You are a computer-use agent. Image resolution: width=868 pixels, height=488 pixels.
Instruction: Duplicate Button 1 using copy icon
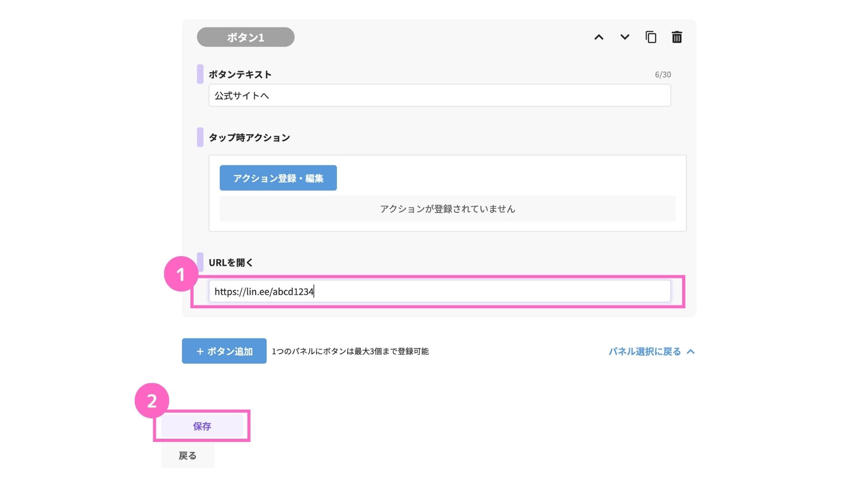[x=651, y=37]
